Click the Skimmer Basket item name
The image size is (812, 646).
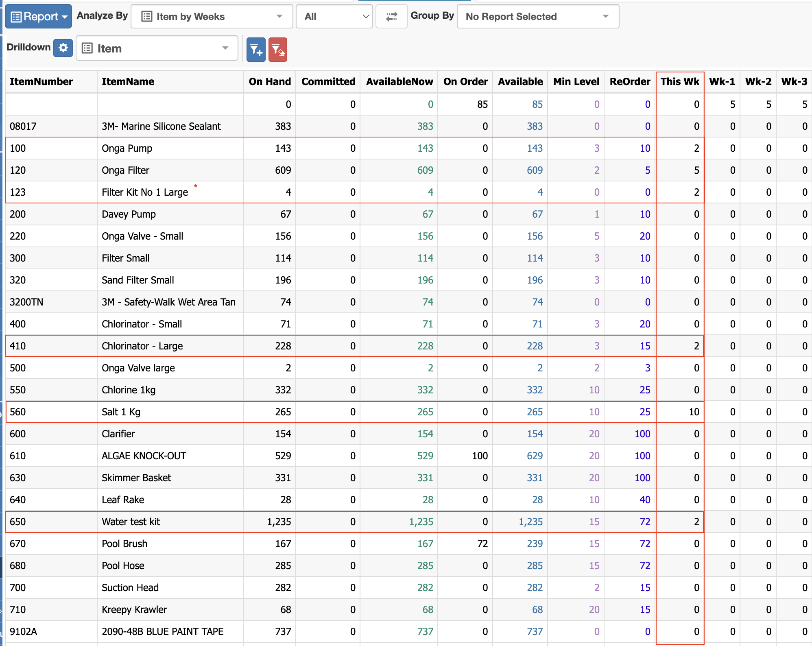[x=136, y=478]
